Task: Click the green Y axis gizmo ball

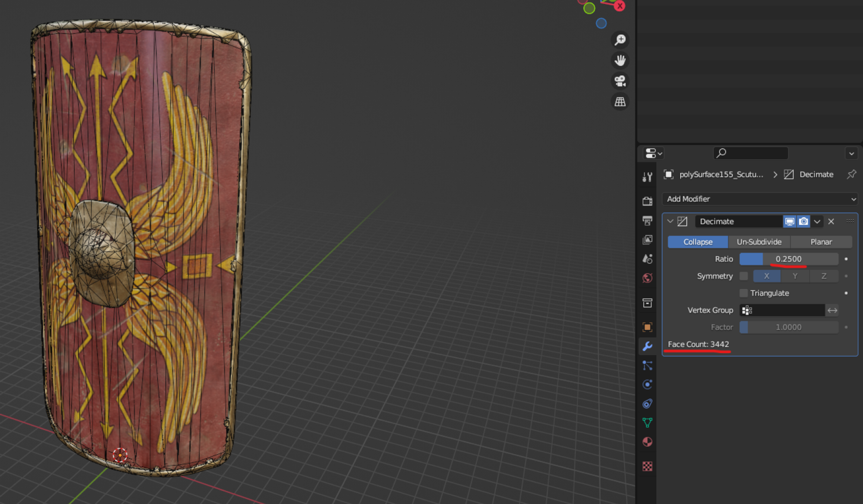Action: tap(589, 8)
